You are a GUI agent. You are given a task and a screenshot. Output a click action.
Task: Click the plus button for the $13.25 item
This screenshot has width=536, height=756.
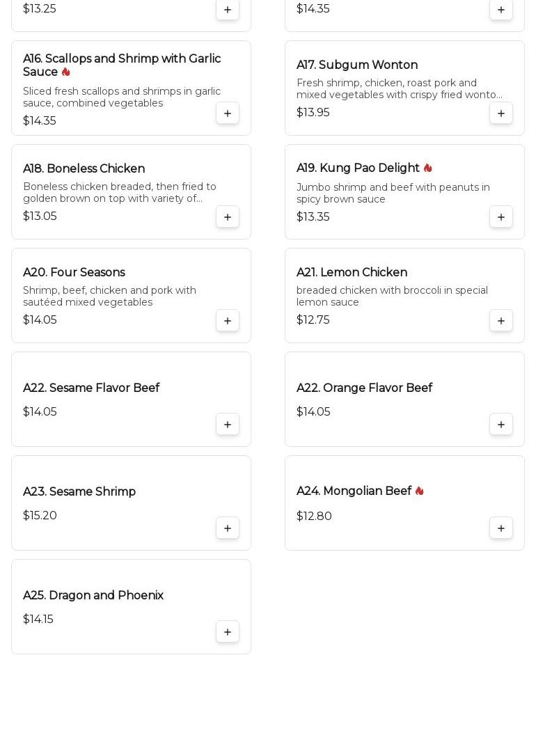pos(228,10)
